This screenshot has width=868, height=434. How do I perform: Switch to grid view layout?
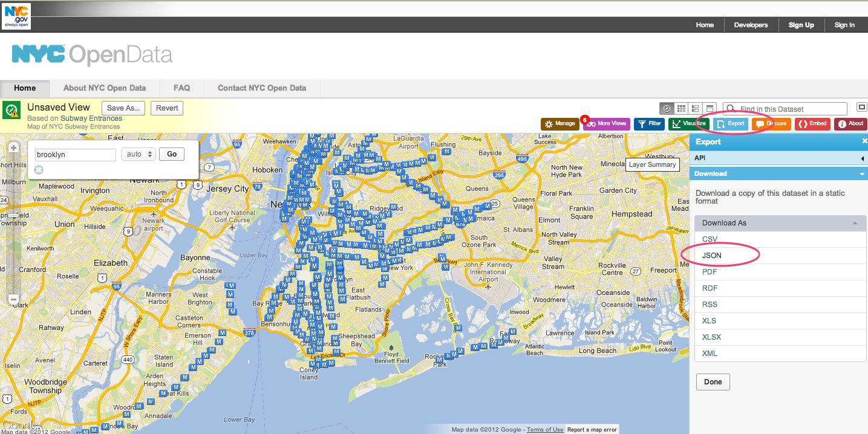point(680,108)
